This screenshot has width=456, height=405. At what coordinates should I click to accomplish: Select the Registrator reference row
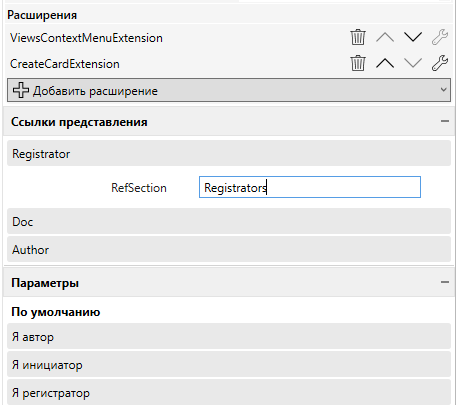click(x=229, y=153)
